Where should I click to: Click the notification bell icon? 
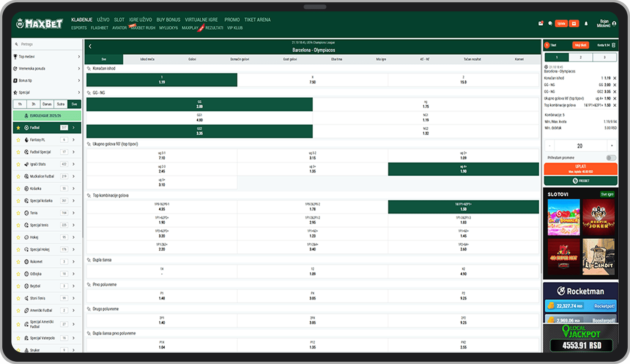point(586,24)
